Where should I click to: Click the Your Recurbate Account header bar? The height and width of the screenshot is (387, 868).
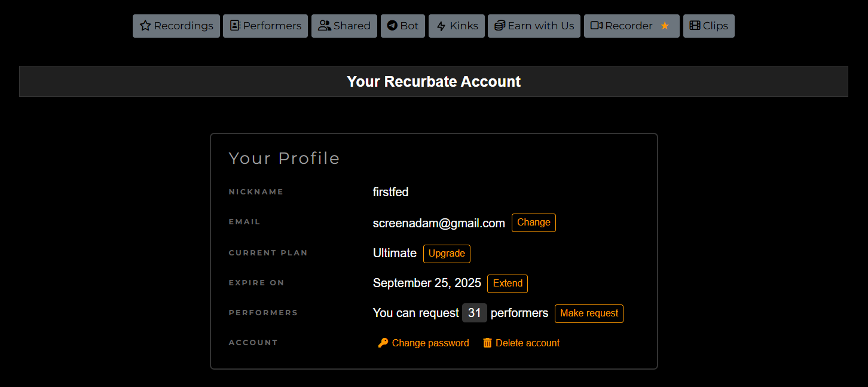tap(433, 81)
